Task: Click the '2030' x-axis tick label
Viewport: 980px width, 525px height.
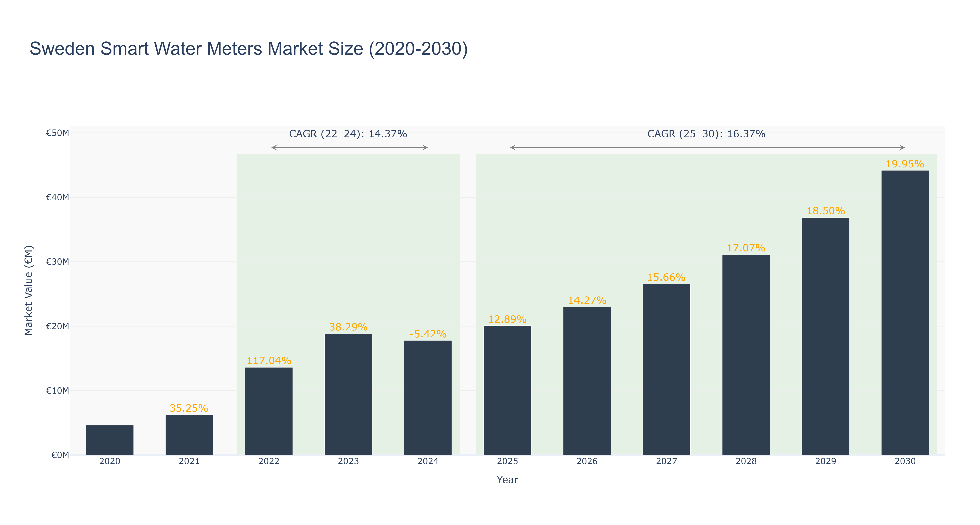Action: click(x=905, y=461)
